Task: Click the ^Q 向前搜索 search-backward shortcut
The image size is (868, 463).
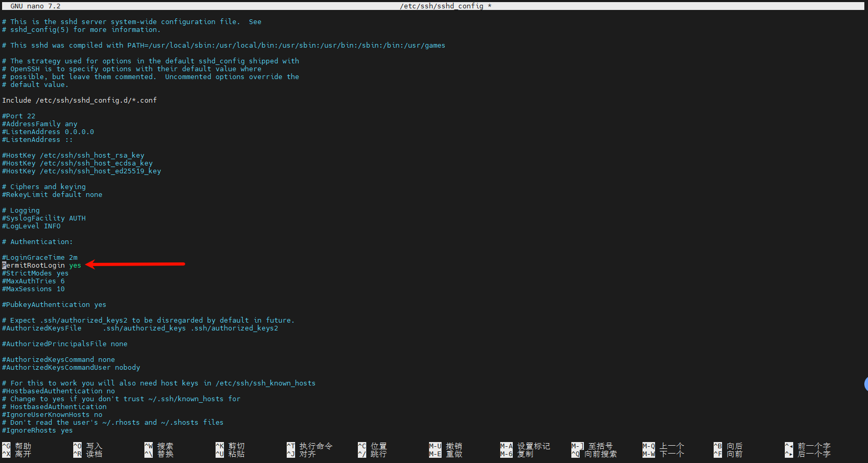Action: pos(594,454)
